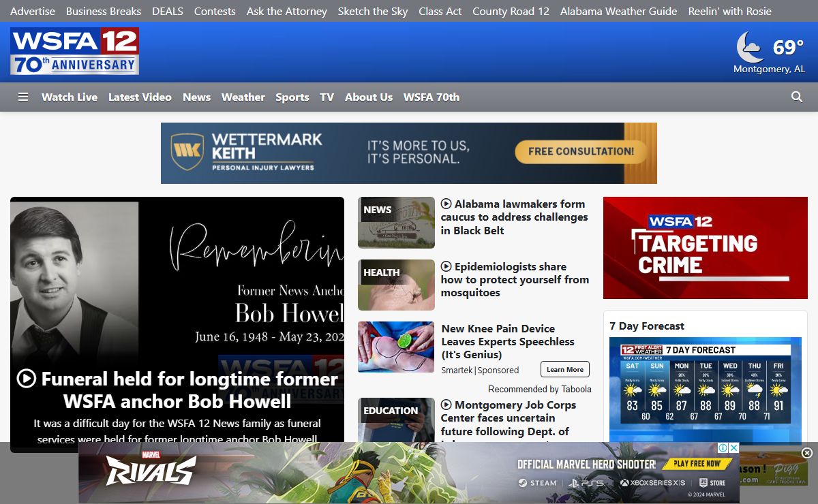Click the HEALTH mosquito thumbnail
The height and width of the screenshot is (504, 818).
(396, 285)
